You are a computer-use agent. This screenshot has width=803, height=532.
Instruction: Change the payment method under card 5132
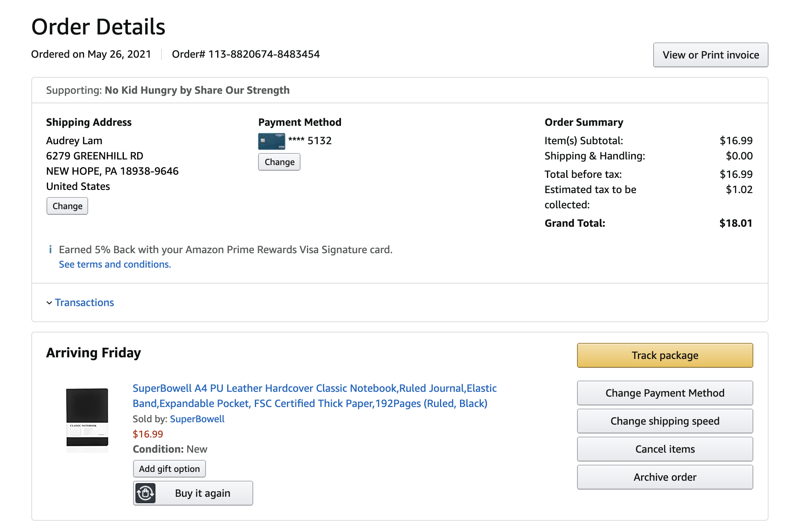click(279, 162)
